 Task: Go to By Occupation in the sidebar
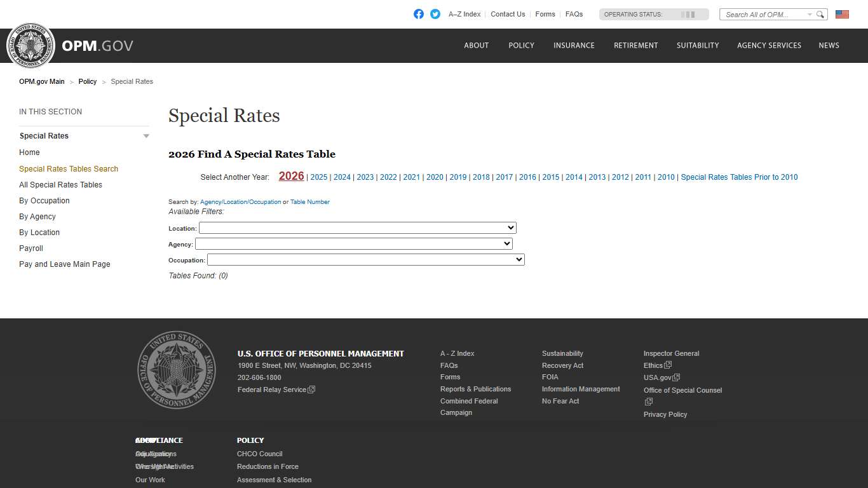tap(44, 200)
